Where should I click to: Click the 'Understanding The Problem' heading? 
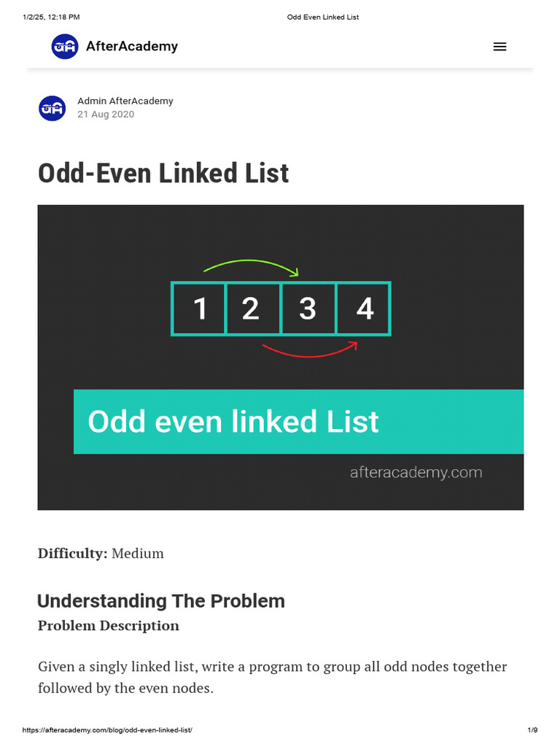161,601
